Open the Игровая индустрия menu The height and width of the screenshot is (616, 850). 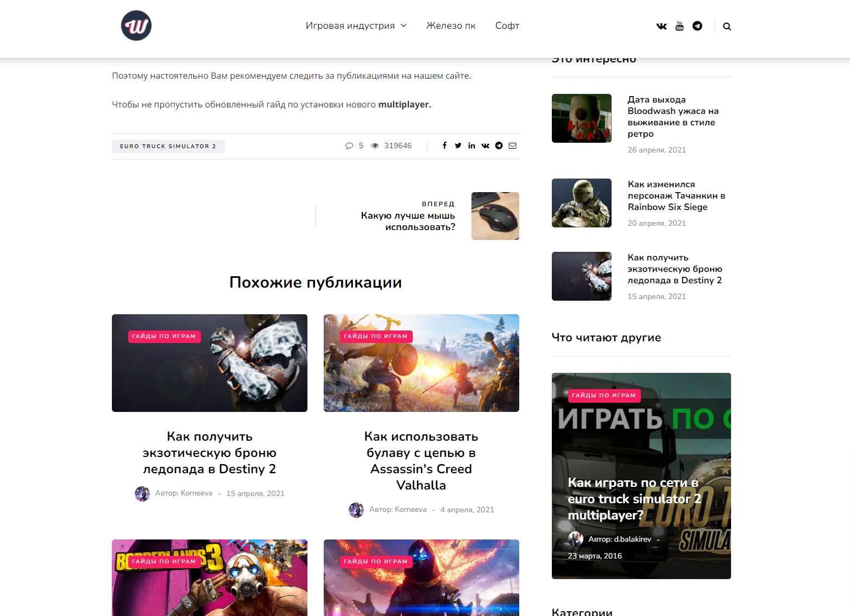[350, 26]
